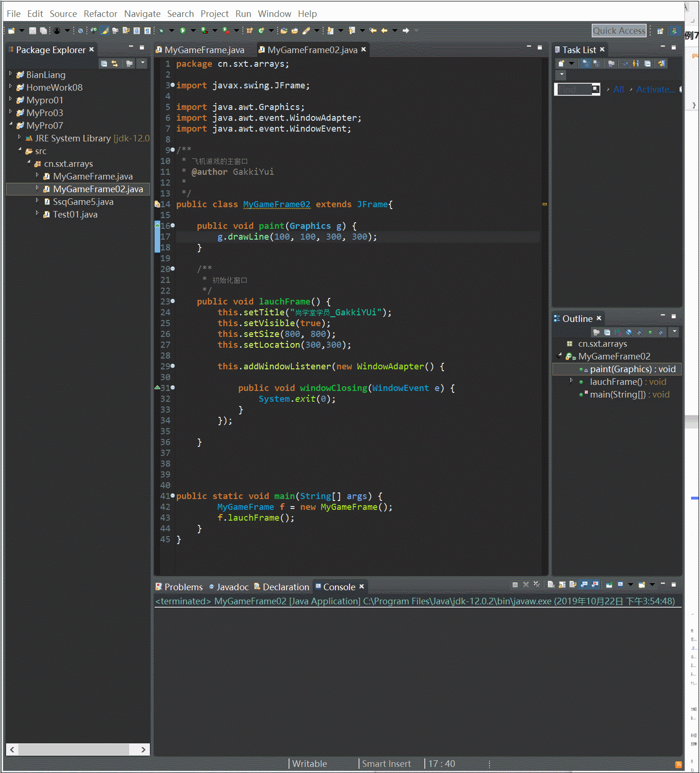Open the Refactor menu

tap(100, 14)
